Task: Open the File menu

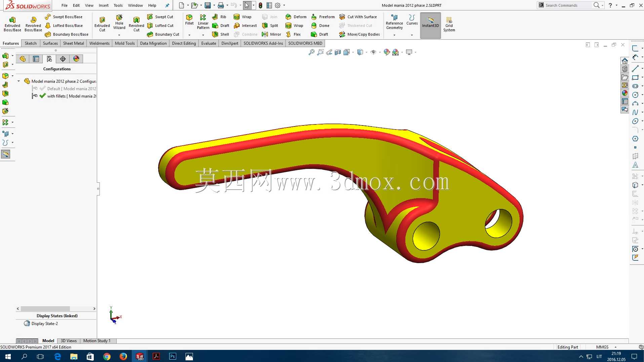Action: (65, 5)
